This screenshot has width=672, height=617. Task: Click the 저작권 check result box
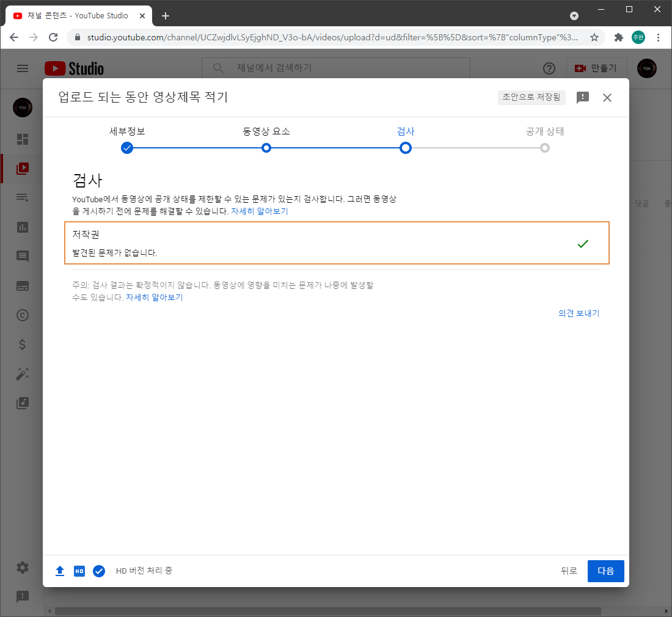[337, 243]
